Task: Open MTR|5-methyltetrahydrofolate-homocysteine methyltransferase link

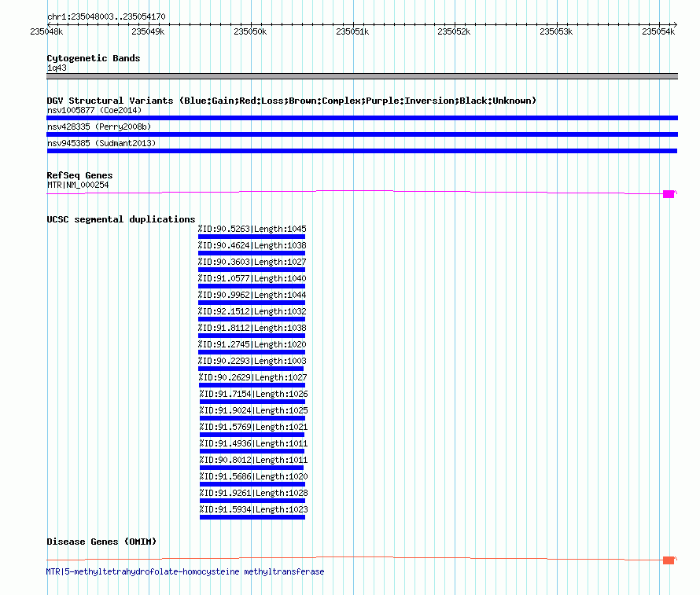Action: (x=186, y=571)
